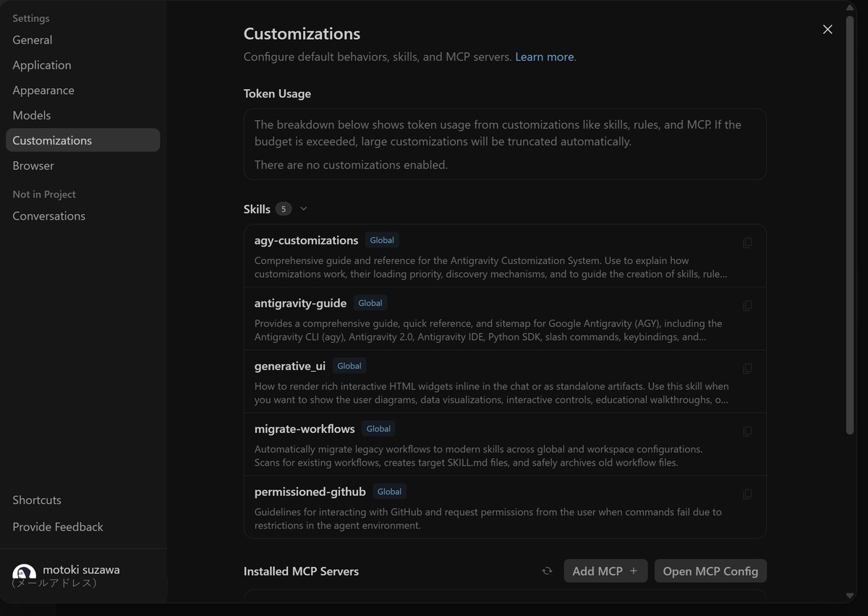Copy the antigravity-guide skill
The height and width of the screenshot is (616, 868).
tap(747, 306)
